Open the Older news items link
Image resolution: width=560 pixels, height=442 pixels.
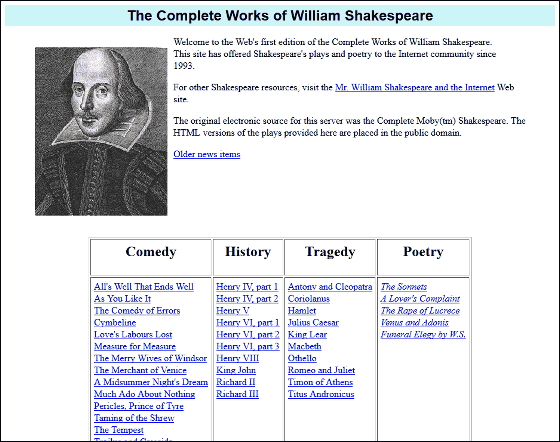tap(207, 154)
